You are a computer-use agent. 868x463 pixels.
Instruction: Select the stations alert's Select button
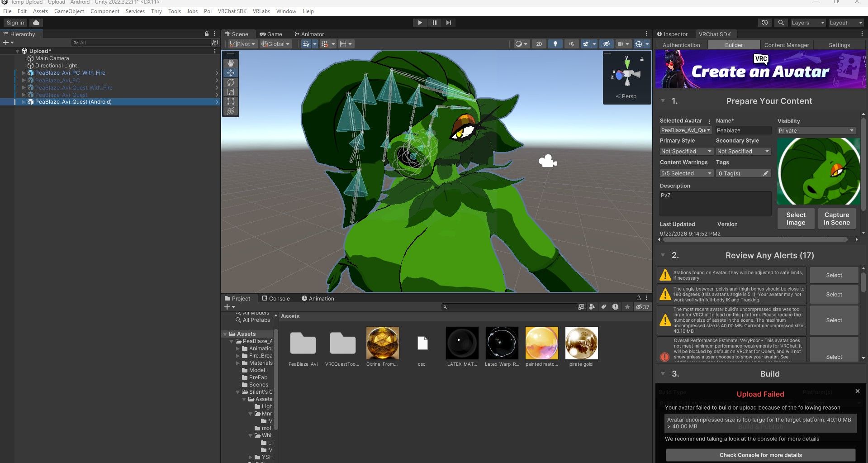pyautogui.click(x=834, y=275)
